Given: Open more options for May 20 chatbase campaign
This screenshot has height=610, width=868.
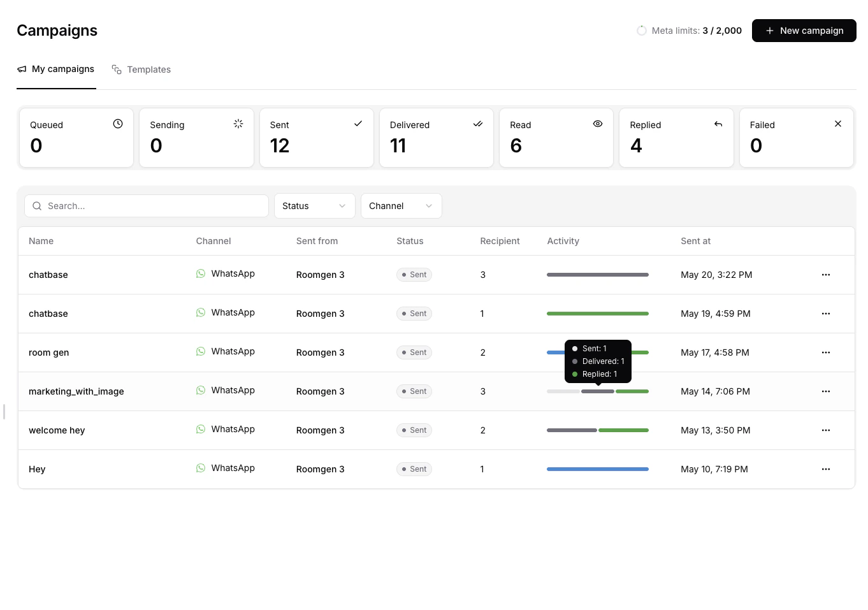Looking at the screenshot, I should [826, 275].
